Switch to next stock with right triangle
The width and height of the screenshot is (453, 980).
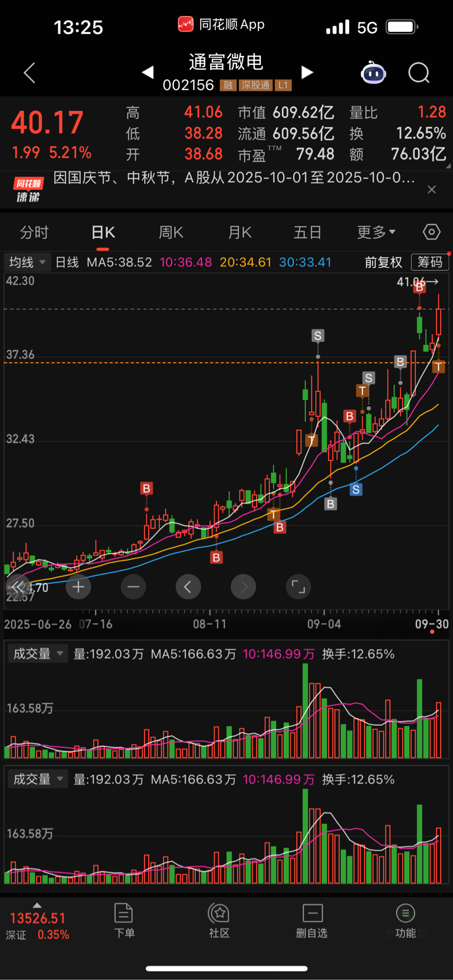click(x=307, y=72)
